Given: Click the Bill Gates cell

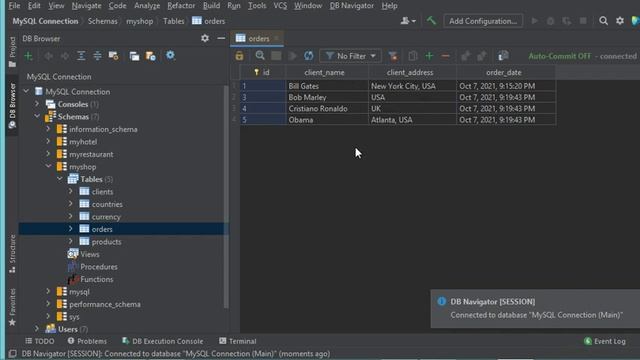Looking at the screenshot, I should [327, 86].
